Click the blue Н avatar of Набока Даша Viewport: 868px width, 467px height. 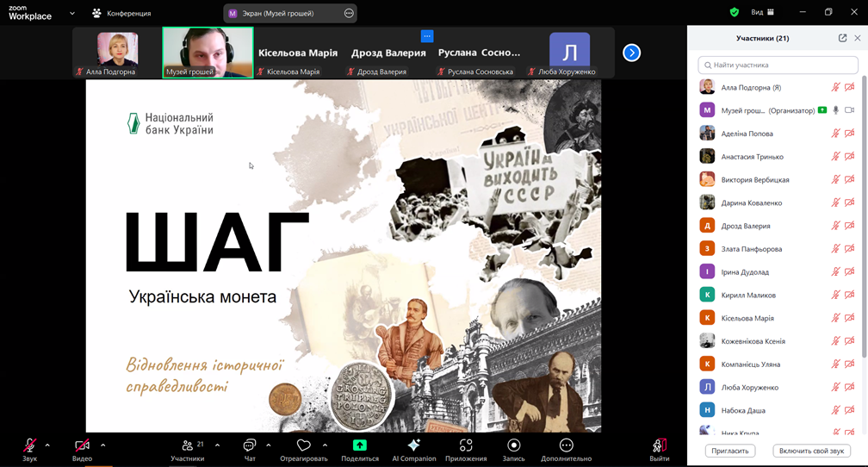[707, 410]
